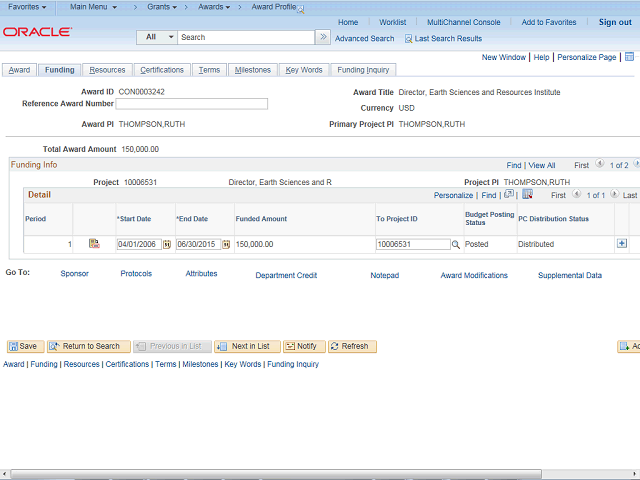This screenshot has height=480, width=640.
Task: Select the Funding tab
Action: 60,70
